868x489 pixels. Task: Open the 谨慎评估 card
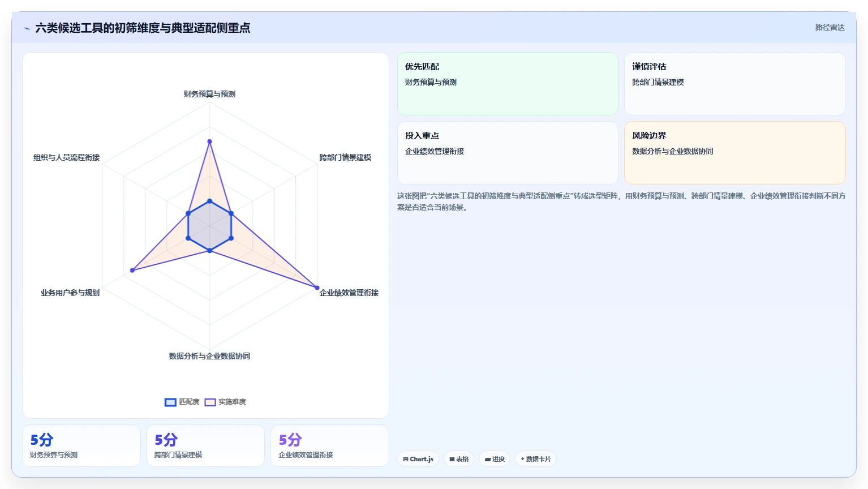tap(734, 84)
